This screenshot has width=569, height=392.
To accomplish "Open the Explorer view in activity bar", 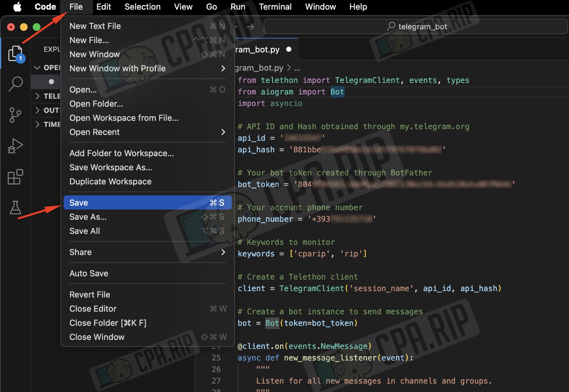I will coord(15,54).
